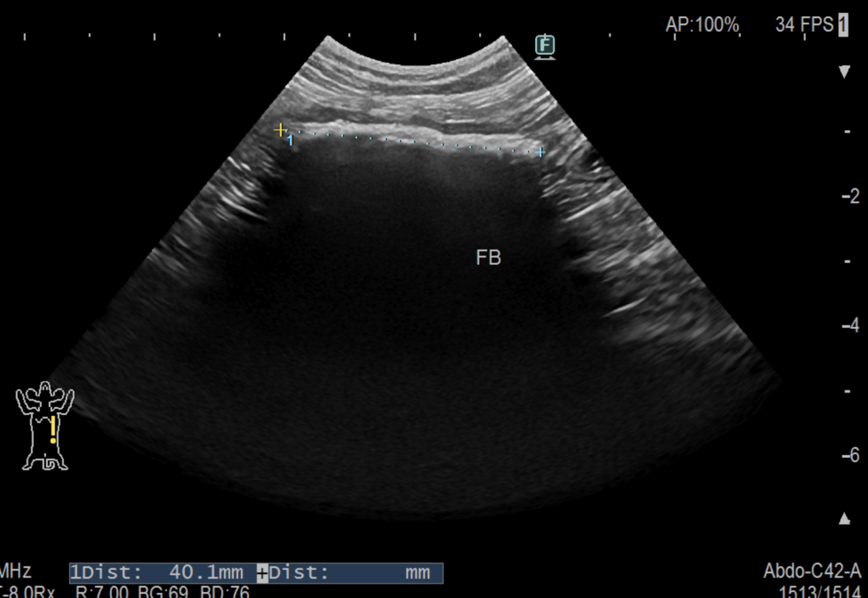This screenshot has width=868, height=598.
Task: Click the up triangle at depth scale bottom
Action: coord(844,519)
